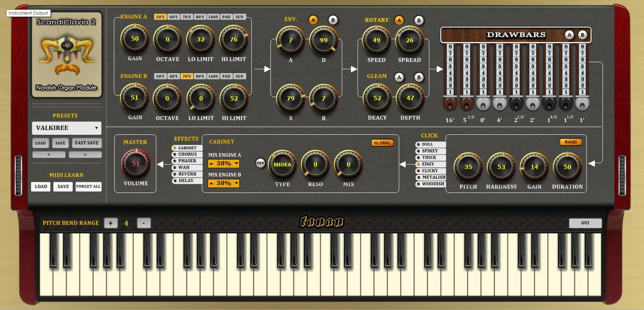Click the Rotary Speed knob
The height and width of the screenshot is (310, 644).
tap(376, 40)
